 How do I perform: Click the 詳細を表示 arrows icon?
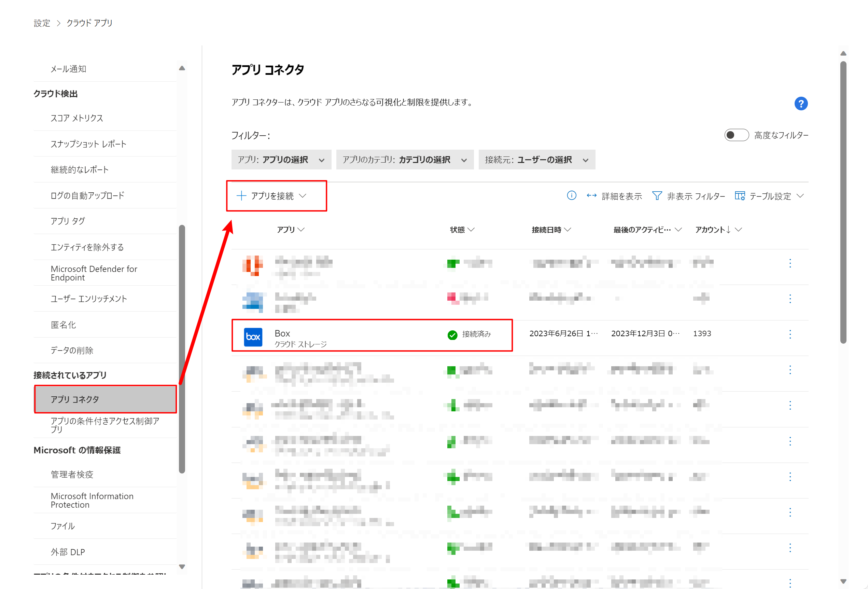pos(591,195)
